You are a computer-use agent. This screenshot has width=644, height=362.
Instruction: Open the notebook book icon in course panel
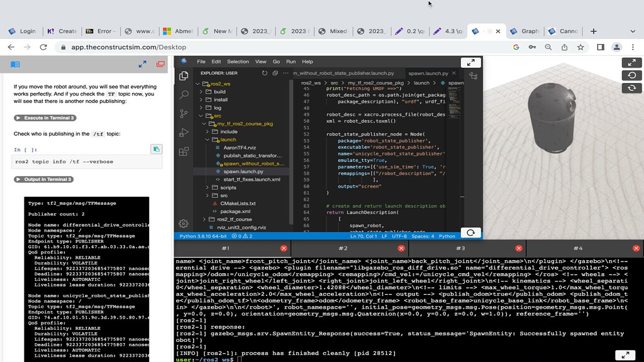pos(15,64)
